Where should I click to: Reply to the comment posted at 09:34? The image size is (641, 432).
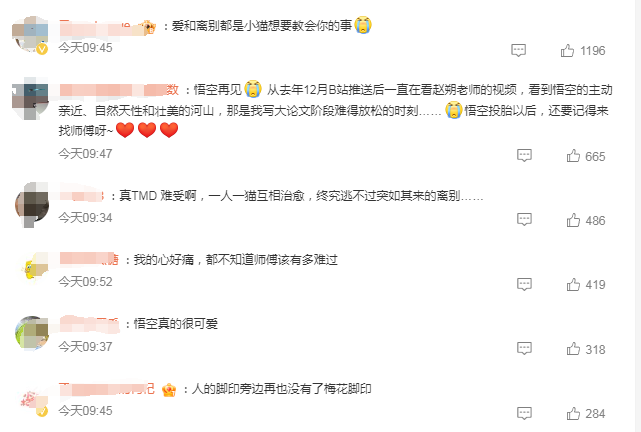[524, 220]
